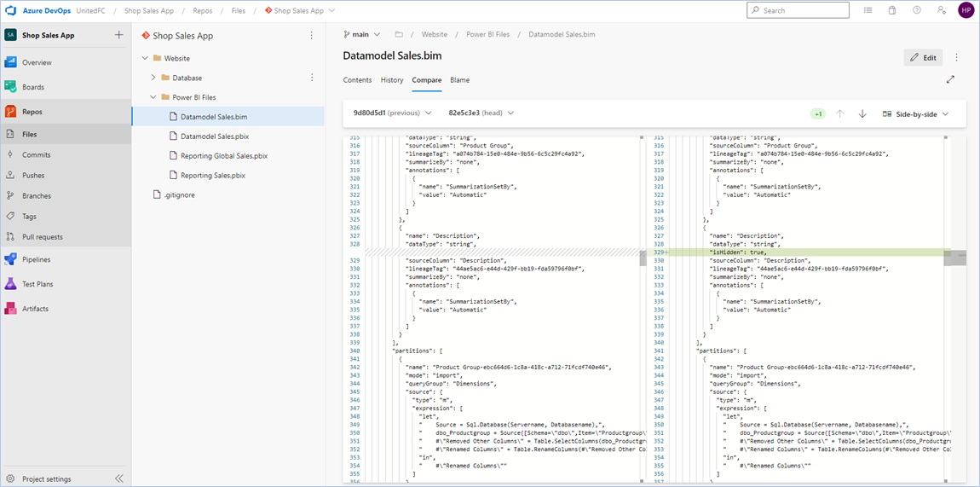Open the main branch selector

pyautogui.click(x=362, y=34)
